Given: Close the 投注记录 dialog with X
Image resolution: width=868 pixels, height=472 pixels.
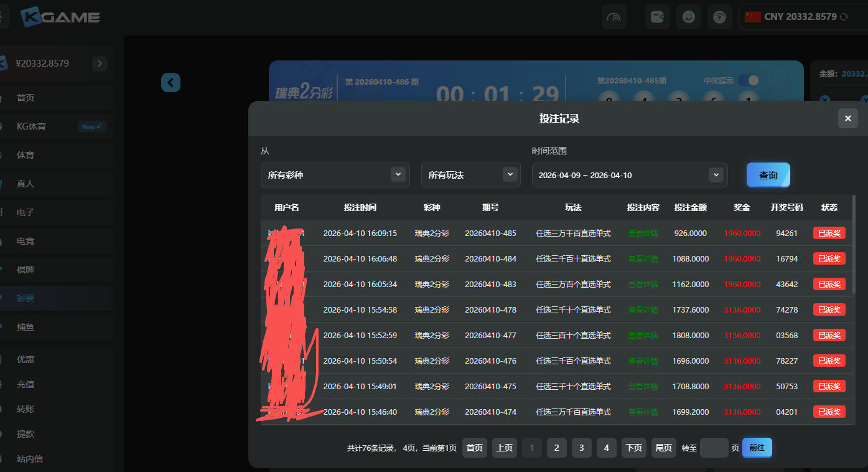Looking at the screenshot, I should point(847,118).
